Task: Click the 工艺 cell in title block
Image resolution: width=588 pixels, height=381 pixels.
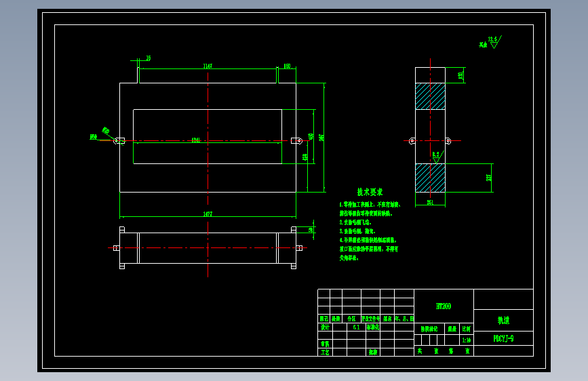Action: [325, 352]
